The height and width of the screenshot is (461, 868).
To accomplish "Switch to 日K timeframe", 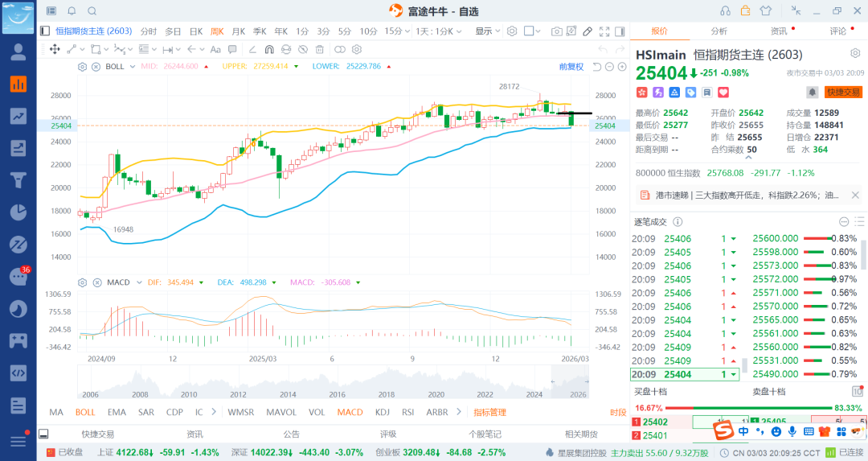I will click(x=196, y=31).
